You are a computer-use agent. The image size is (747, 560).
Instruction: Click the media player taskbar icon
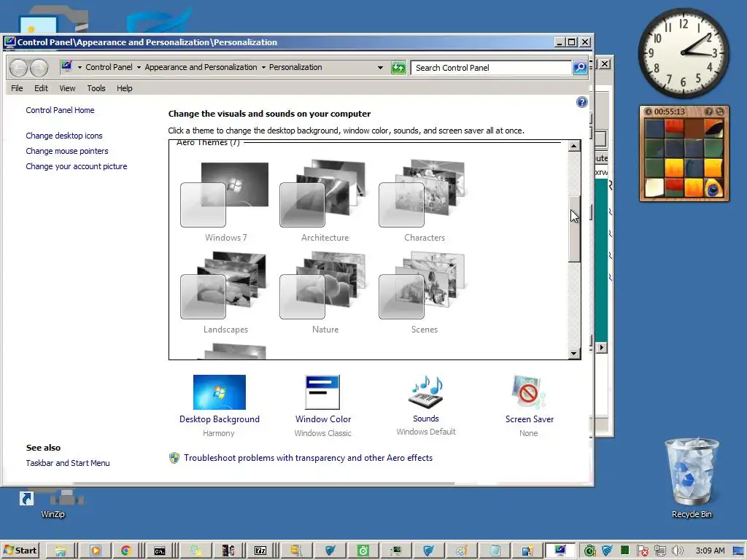click(96, 551)
